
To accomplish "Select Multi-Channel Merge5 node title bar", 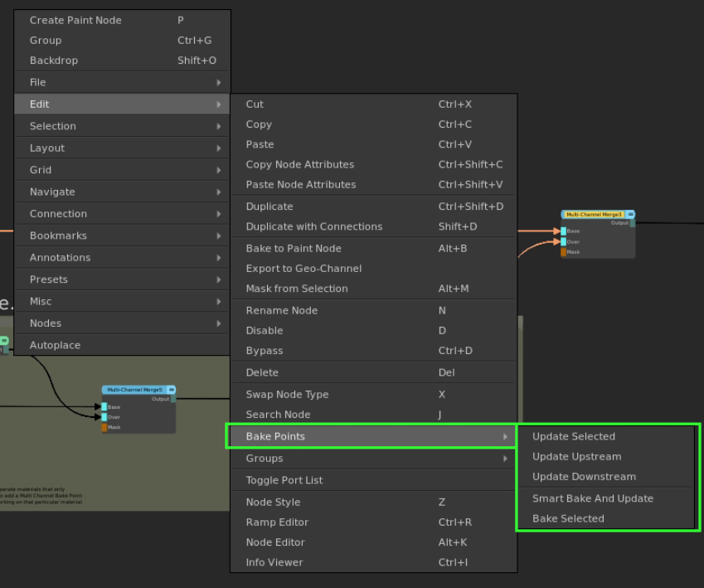I will pyautogui.click(x=133, y=390).
